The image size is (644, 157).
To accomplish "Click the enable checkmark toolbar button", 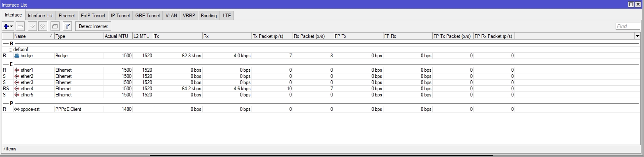I will [x=32, y=26].
